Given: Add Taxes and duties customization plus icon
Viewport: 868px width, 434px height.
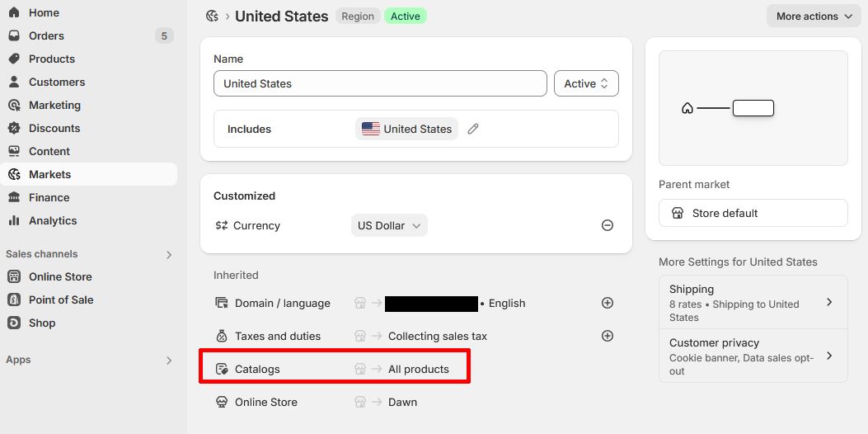Looking at the screenshot, I should click(x=608, y=336).
